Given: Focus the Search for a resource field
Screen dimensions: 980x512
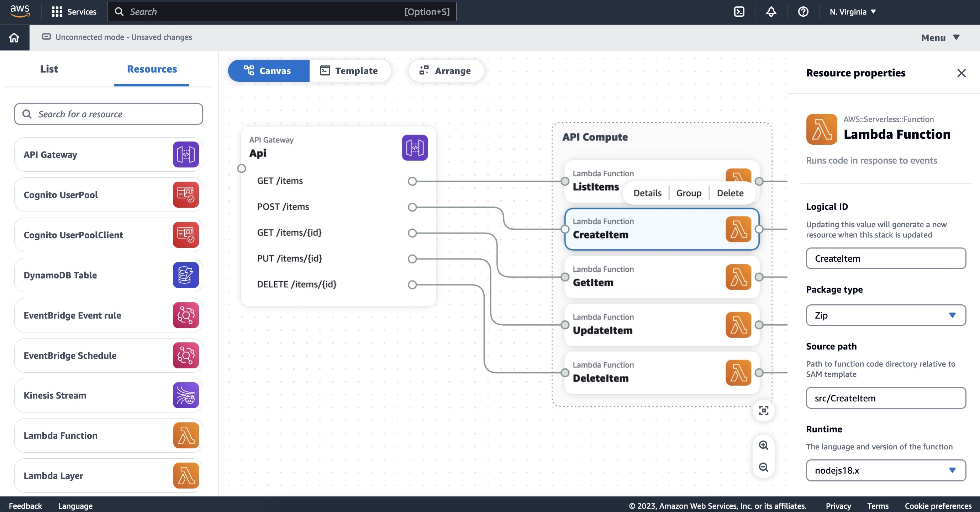Looking at the screenshot, I should (x=109, y=114).
